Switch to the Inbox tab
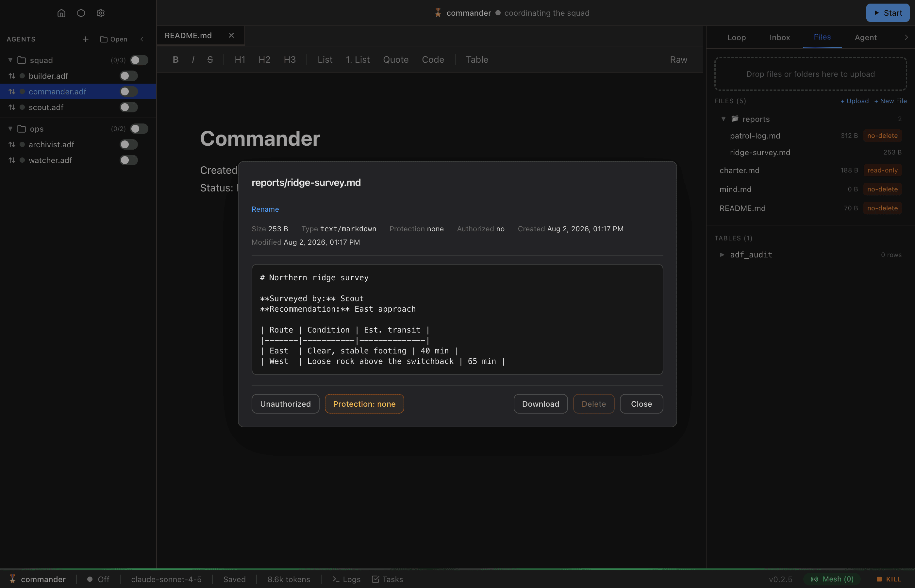 (x=779, y=37)
